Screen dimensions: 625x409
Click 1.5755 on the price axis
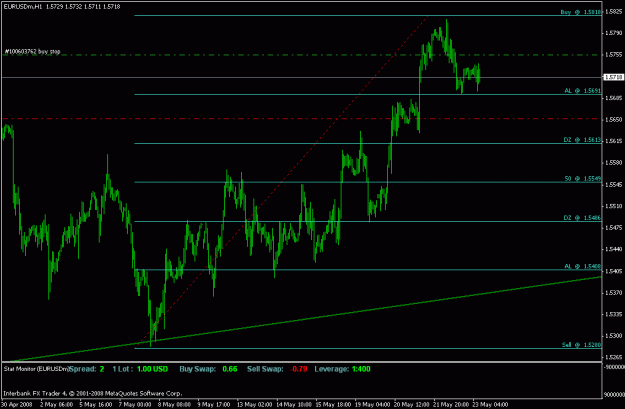click(x=614, y=55)
